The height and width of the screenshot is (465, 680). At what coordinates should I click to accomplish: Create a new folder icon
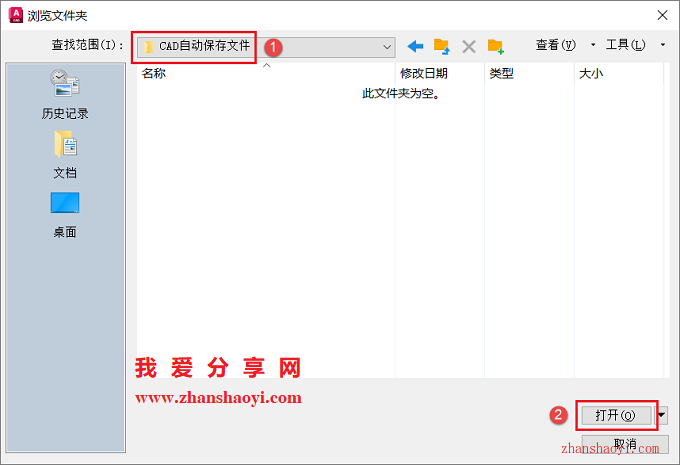(x=496, y=46)
